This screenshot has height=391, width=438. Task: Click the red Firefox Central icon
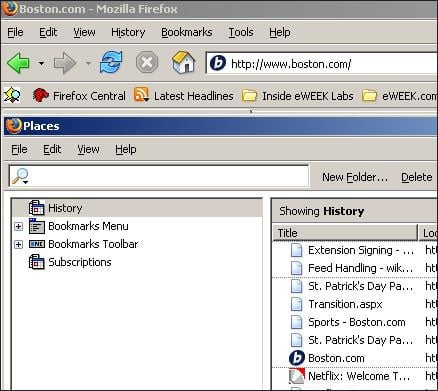pos(41,96)
